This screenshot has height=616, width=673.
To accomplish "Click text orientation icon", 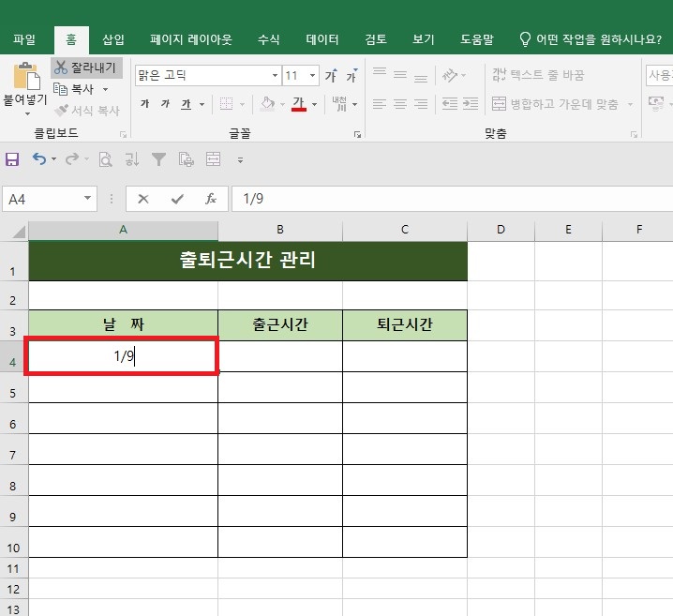I will [x=450, y=76].
